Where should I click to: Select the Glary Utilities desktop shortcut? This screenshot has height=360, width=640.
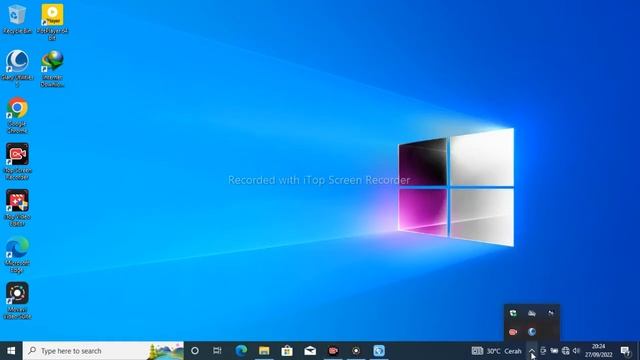tap(17, 68)
